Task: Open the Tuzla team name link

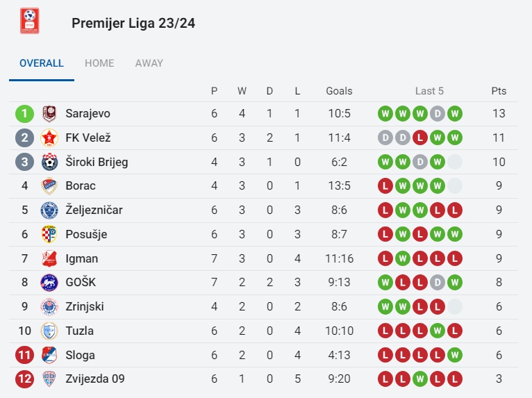Action: [x=79, y=331]
